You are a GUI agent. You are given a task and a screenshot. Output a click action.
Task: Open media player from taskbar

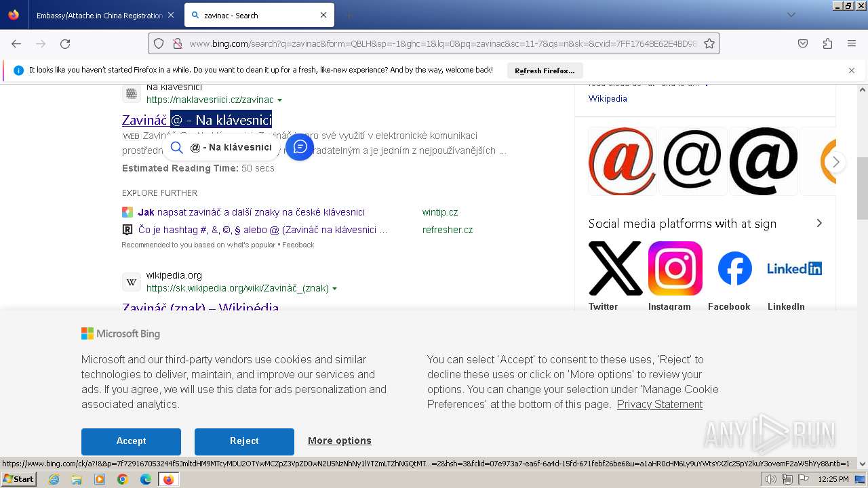pyautogui.click(x=100, y=479)
